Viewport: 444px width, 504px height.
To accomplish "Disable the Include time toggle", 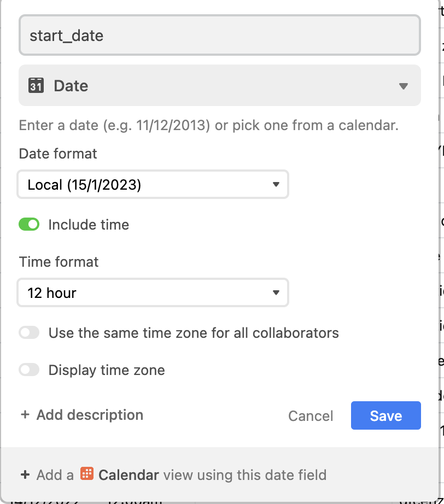I will (x=29, y=224).
